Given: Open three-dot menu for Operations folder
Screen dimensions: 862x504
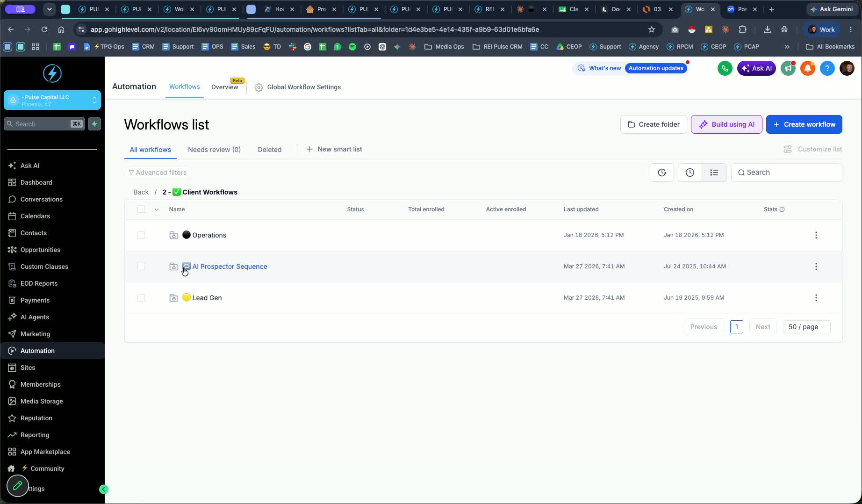Looking at the screenshot, I should tap(816, 235).
